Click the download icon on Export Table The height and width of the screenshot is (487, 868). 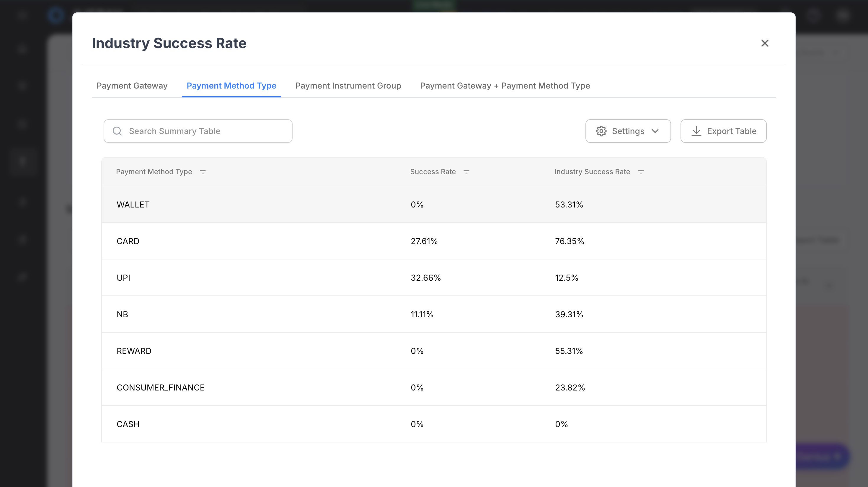click(696, 131)
